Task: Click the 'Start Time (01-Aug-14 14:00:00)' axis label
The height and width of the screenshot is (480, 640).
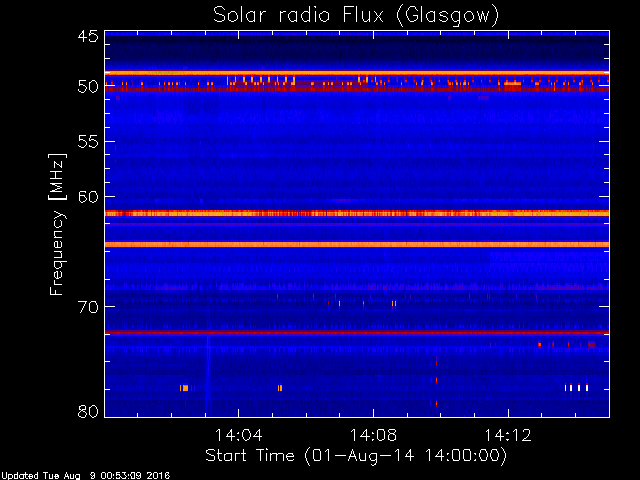Action: coord(356,456)
